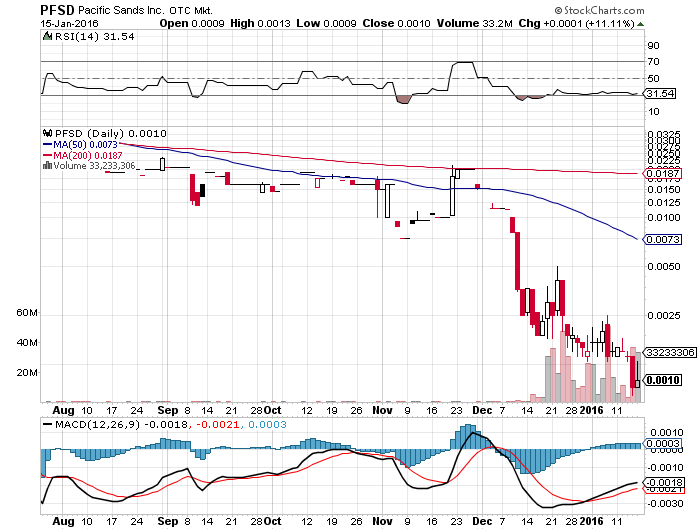Click the 0.0003 tag on MACD axis
This screenshot has height=530, width=700.
[x=663, y=444]
